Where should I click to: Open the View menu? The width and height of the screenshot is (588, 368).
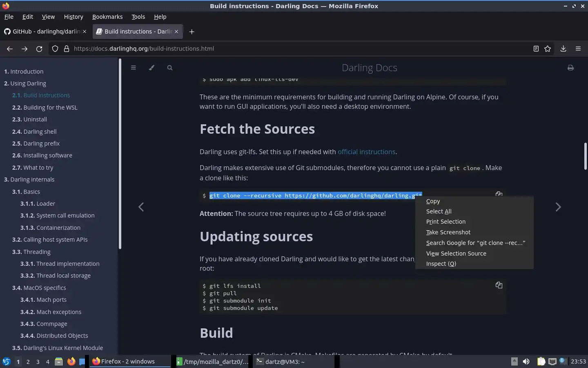click(48, 17)
